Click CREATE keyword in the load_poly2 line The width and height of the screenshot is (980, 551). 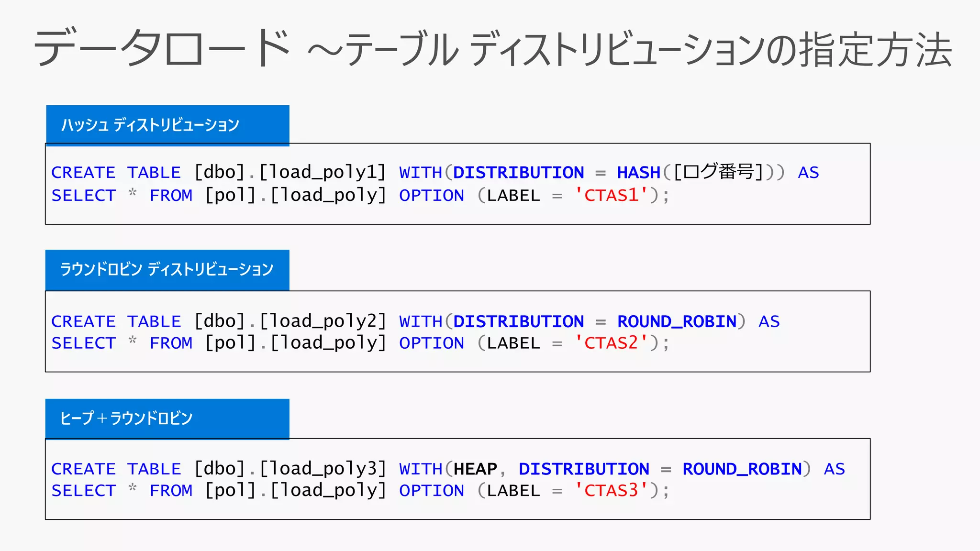[x=83, y=321]
